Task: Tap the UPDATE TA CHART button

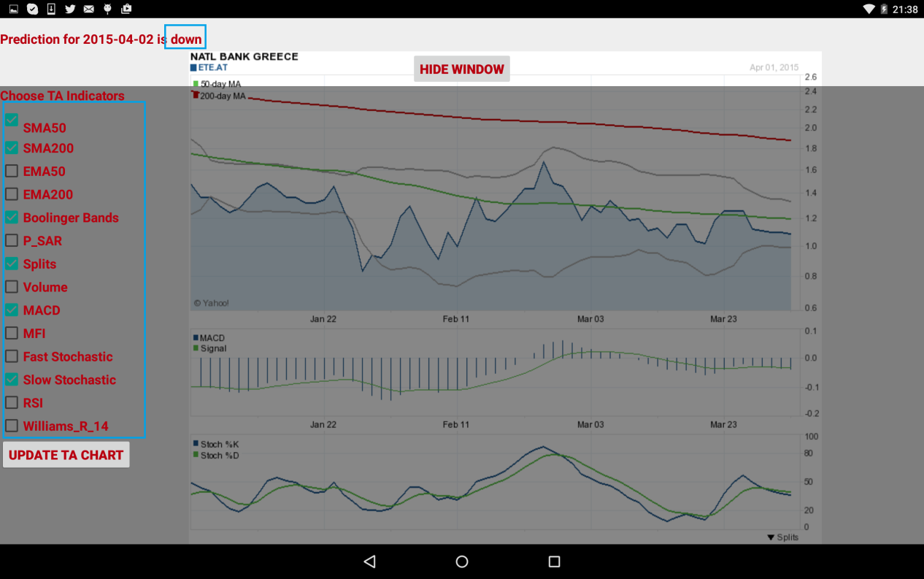Action: tap(66, 455)
